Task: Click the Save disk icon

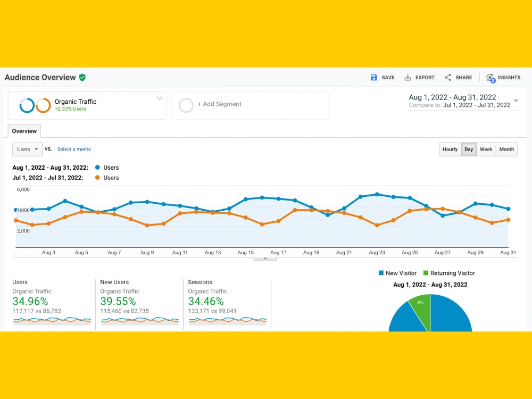Action: 374,77
